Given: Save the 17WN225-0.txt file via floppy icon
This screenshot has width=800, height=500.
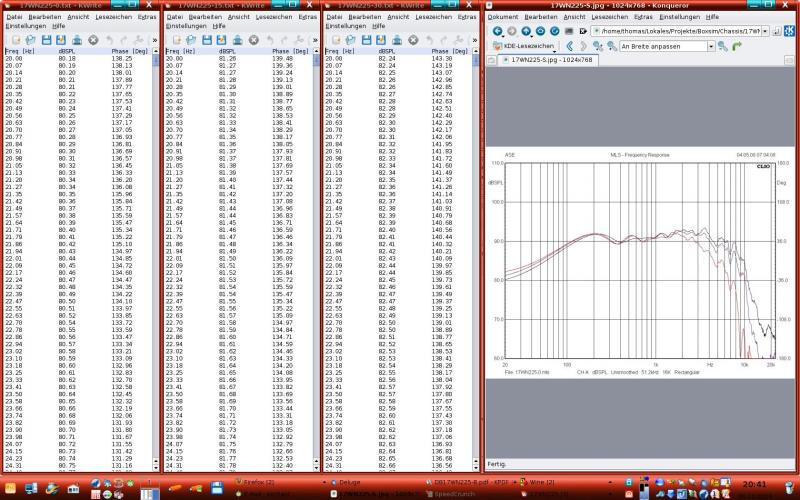Looking at the screenshot, I should pos(46,40).
